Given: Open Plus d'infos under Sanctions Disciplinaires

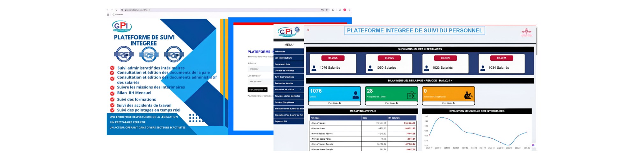Looking at the screenshot, I should 448,103.
